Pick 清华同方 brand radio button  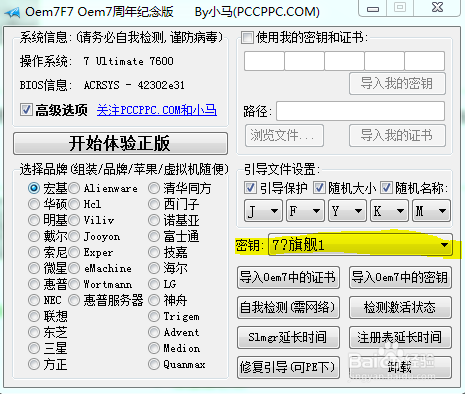[154, 188]
